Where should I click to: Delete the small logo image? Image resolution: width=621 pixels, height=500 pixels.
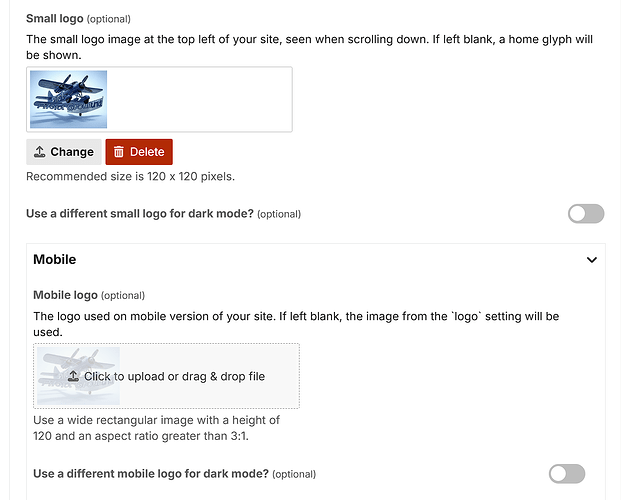(x=139, y=152)
